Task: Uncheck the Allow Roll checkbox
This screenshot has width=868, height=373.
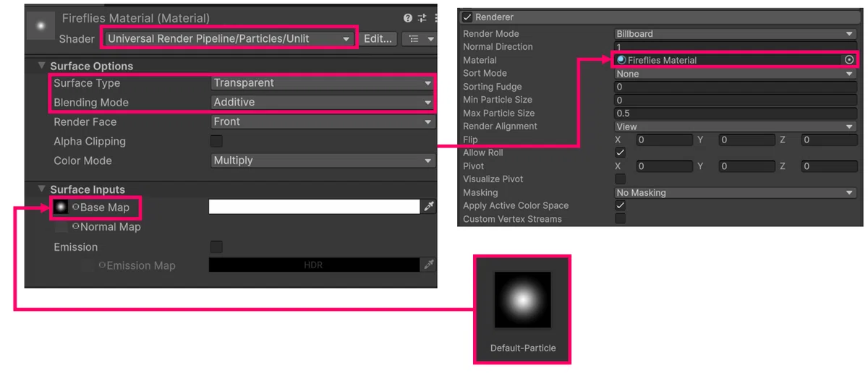Action: pyautogui.click(x=620, y=153)
